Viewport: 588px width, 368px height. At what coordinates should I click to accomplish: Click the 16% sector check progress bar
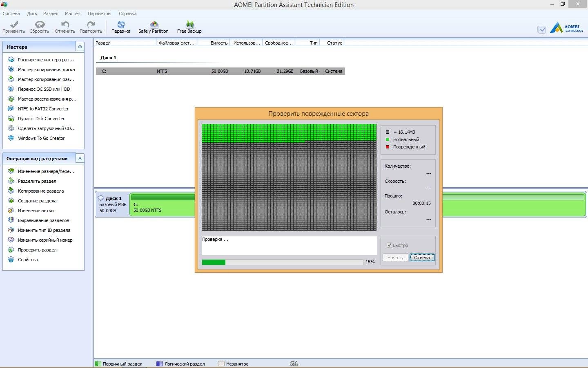coord(282,262)
